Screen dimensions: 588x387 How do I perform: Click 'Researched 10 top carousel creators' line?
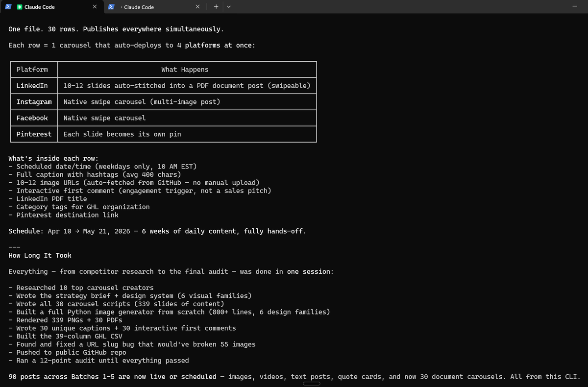[x=81, y=288]
